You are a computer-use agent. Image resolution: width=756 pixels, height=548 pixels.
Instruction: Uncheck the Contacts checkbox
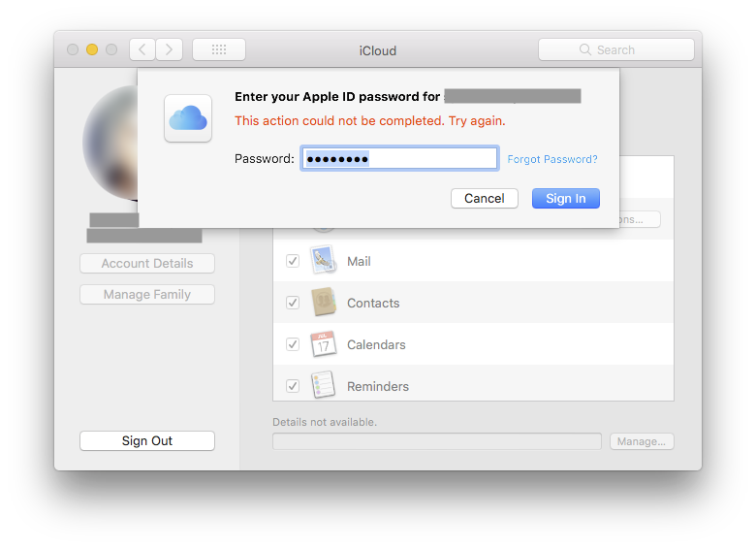point(293,303)
